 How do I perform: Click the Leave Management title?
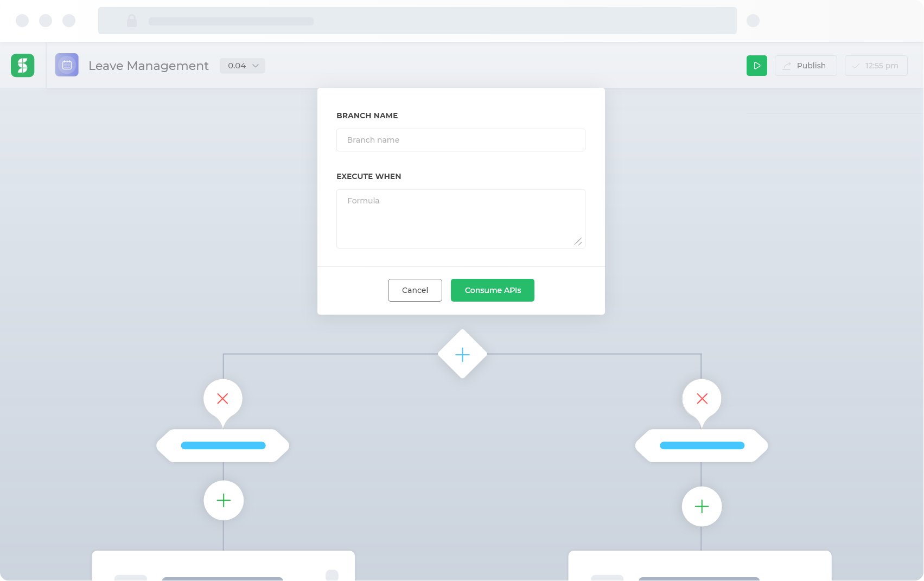[149, 66]
